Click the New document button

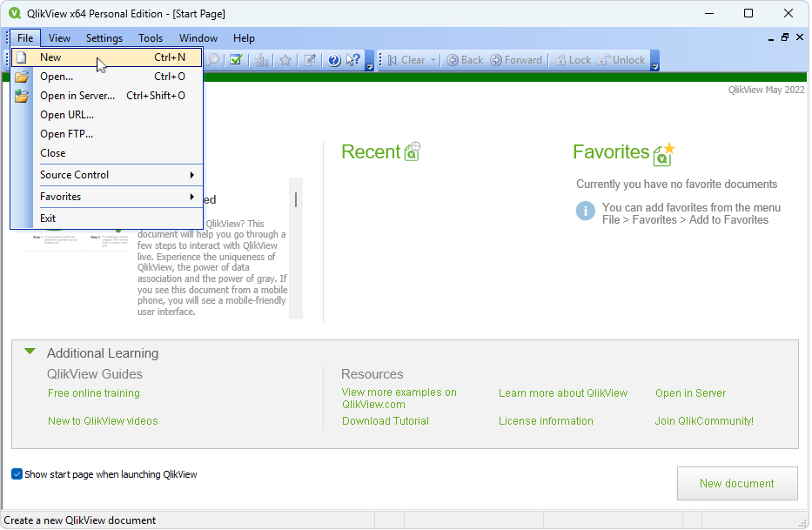(x=736, y=482)
